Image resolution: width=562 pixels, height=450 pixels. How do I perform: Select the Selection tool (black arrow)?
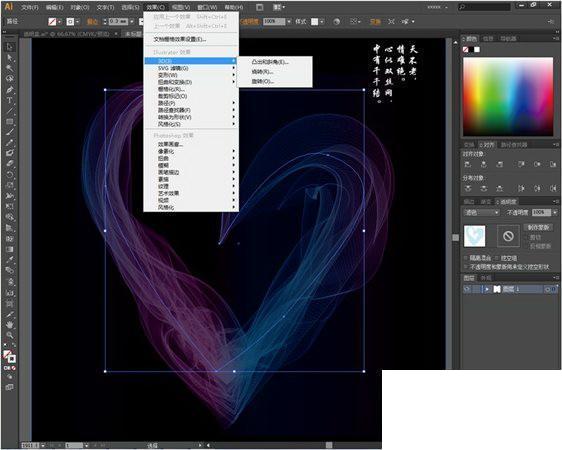(9, 47)
